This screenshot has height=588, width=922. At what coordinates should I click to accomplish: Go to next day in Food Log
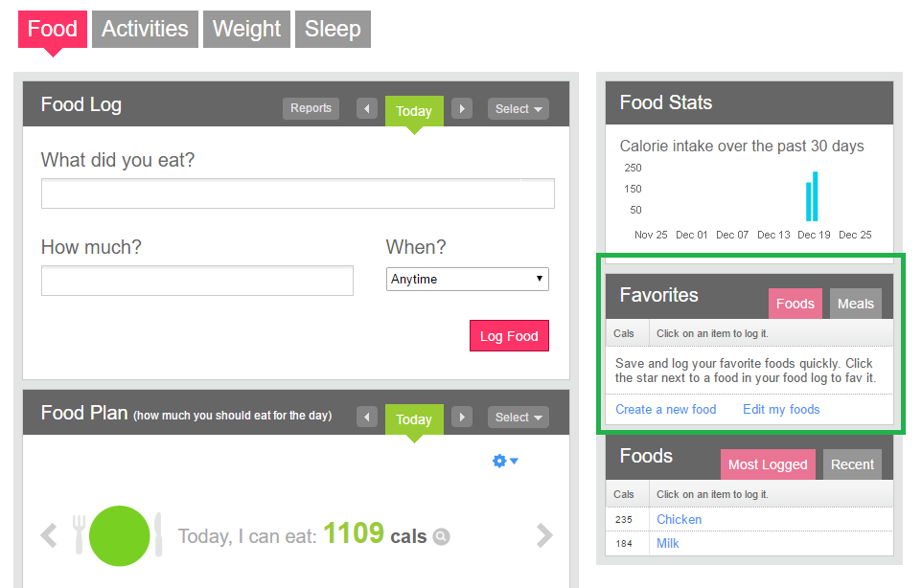coord(462,109)
